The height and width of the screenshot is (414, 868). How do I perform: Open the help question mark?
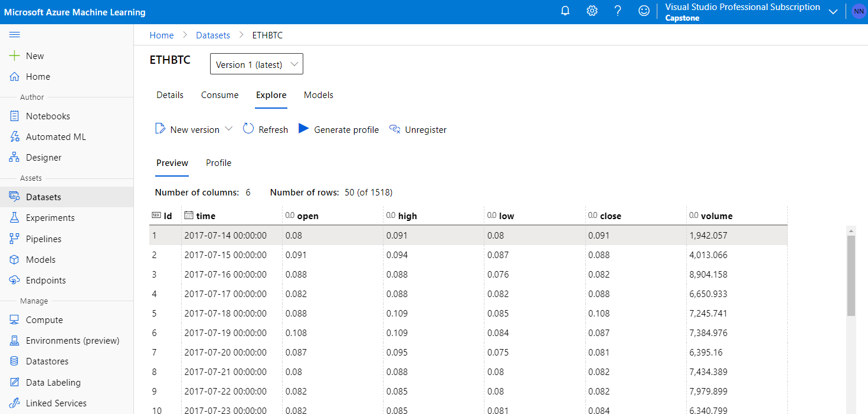618,11
